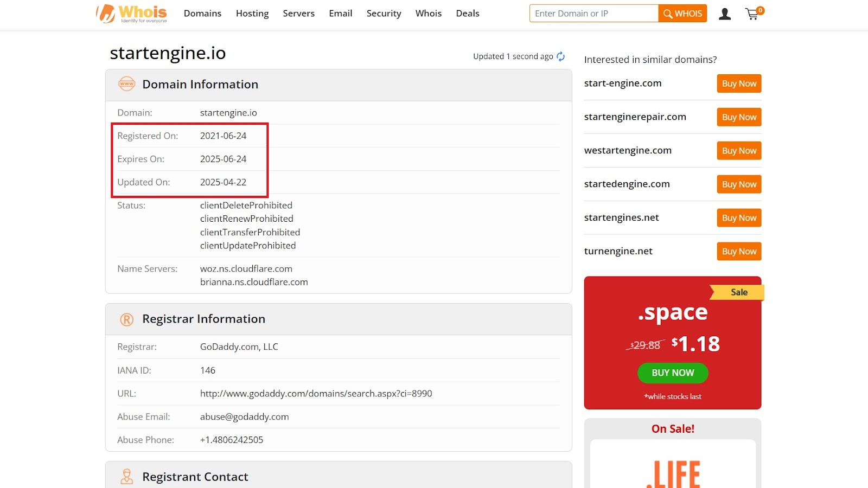The height and width of the screenshot is (488, 868).
Task: Click the orange WHOIS search button
Action: [682, 14]
